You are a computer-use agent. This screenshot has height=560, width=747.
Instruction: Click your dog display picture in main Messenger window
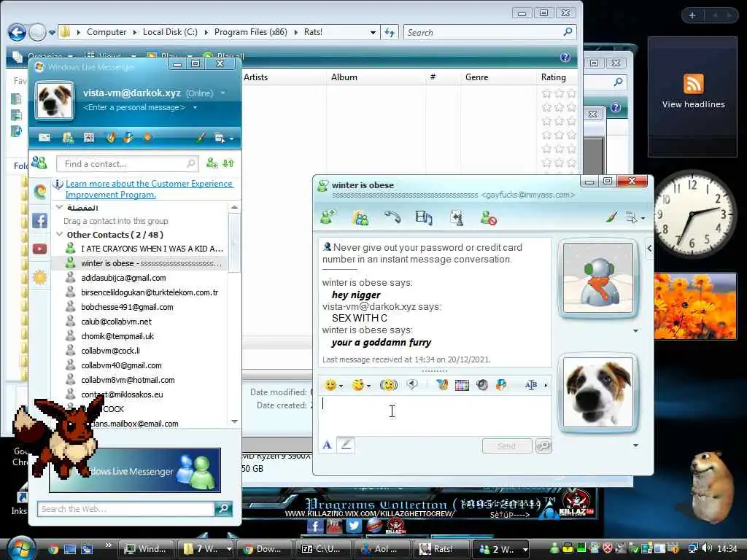click(55, 100)
